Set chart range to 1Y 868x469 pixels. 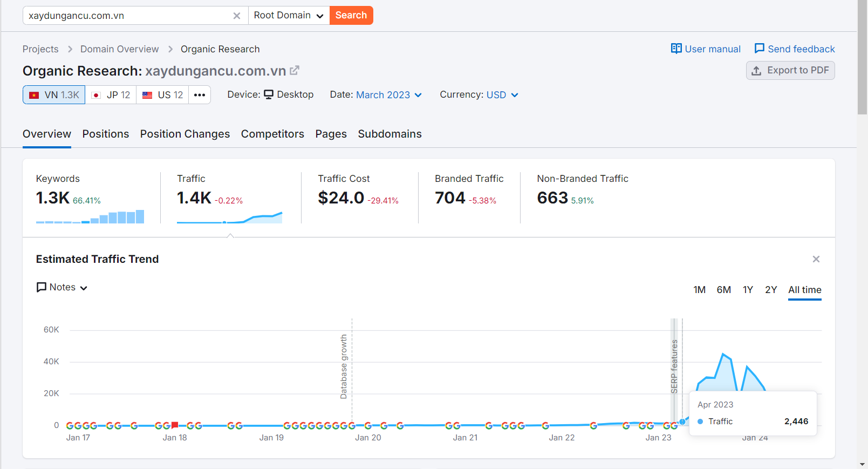(748, 290)
